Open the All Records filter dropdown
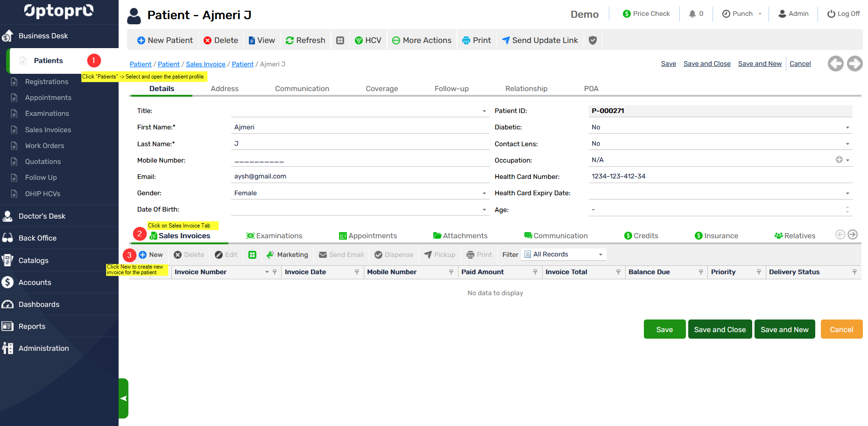Viewport: 868px width, 426px height. click(x=600, y=255)
